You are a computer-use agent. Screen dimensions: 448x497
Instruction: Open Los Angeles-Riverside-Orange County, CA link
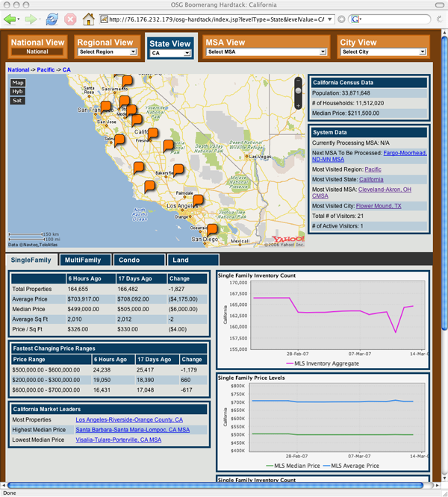129,419
